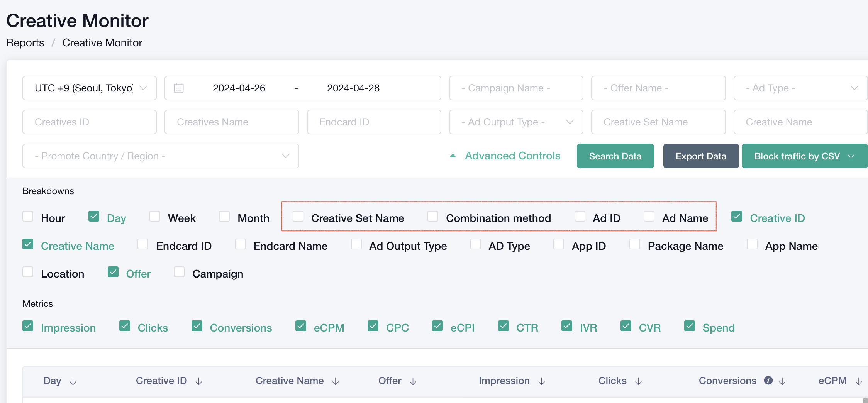Image resolution: width=868 pixels, height=403 pixels.
Task: Open Promote Country / Region dropdown
Action: pos(161,156)
